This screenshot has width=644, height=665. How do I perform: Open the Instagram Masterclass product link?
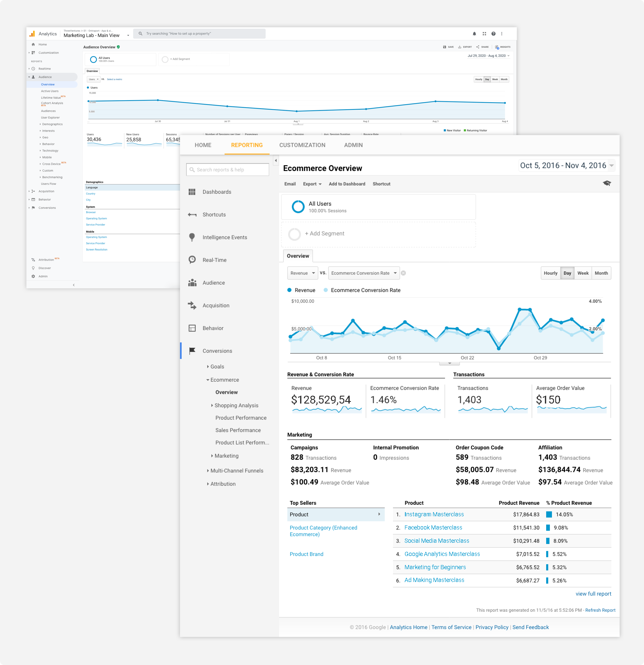click(x=434, y=514)
